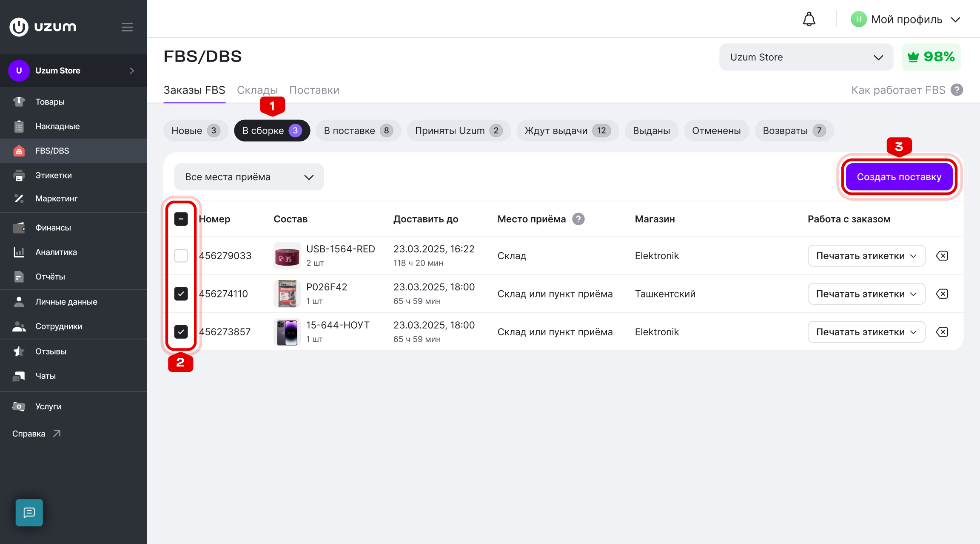Open the Uzum Store shop selector dropdown
The width and height of the screenshot is (980, 544).
[806, 57]
